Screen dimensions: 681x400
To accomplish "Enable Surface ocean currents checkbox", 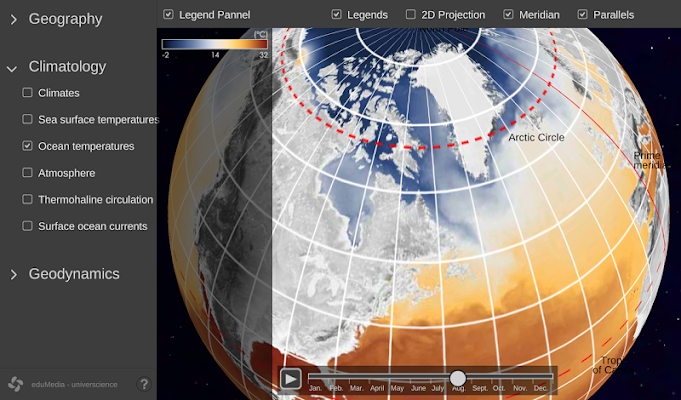I will [27, 226].
